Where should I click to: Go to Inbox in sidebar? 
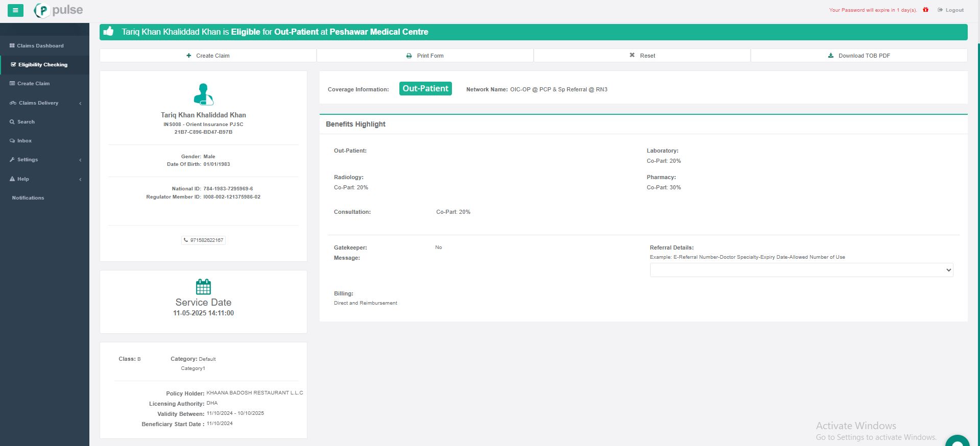pyautogui.click(x=24, y=141)
